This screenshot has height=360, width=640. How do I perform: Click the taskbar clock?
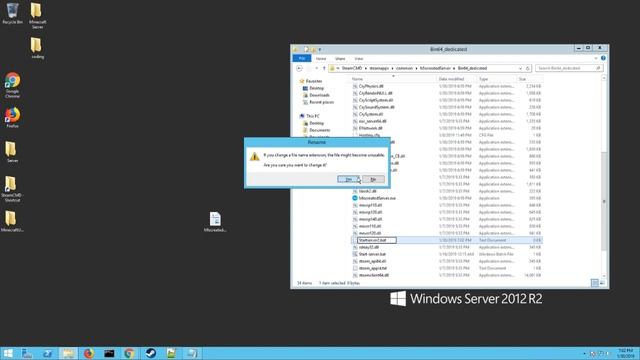pyautogui.click(x=625, y=353)
